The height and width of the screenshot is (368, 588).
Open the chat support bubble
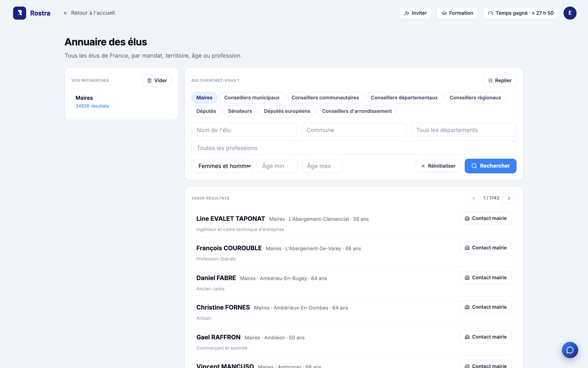coord(570,350)
